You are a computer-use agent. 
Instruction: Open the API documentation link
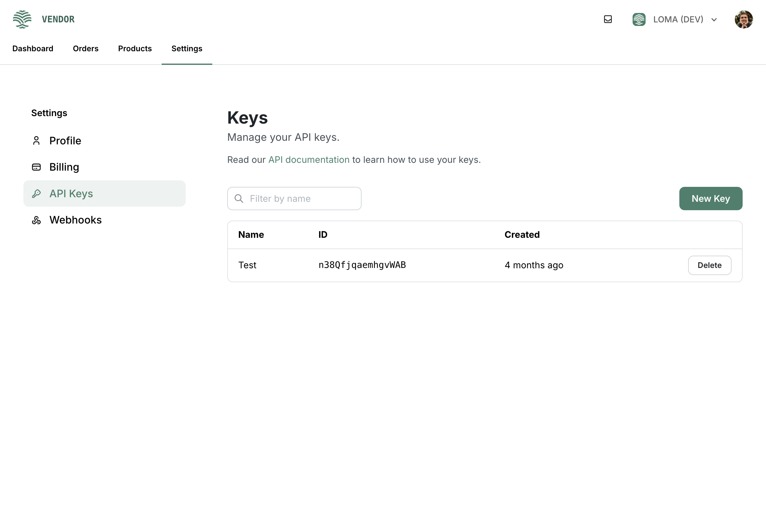[x=309, y=160]
